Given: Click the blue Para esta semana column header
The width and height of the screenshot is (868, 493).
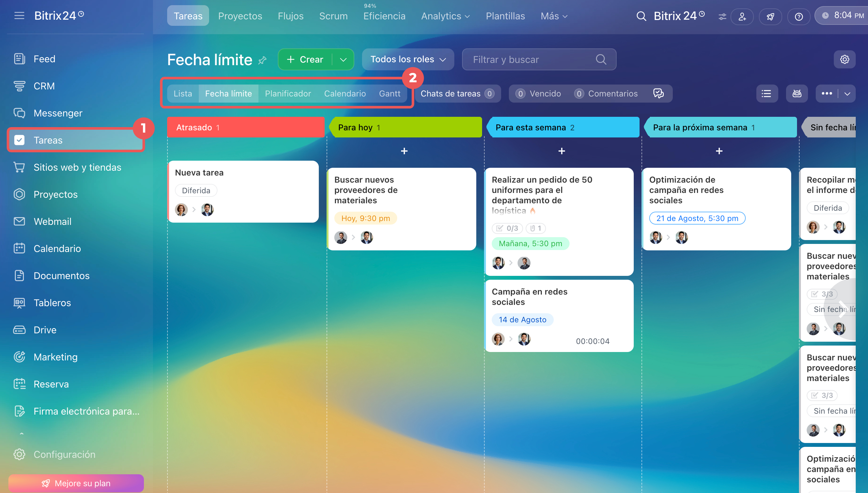Looking at the screenshot, I should pyautogui.click(x=563, y=127).
